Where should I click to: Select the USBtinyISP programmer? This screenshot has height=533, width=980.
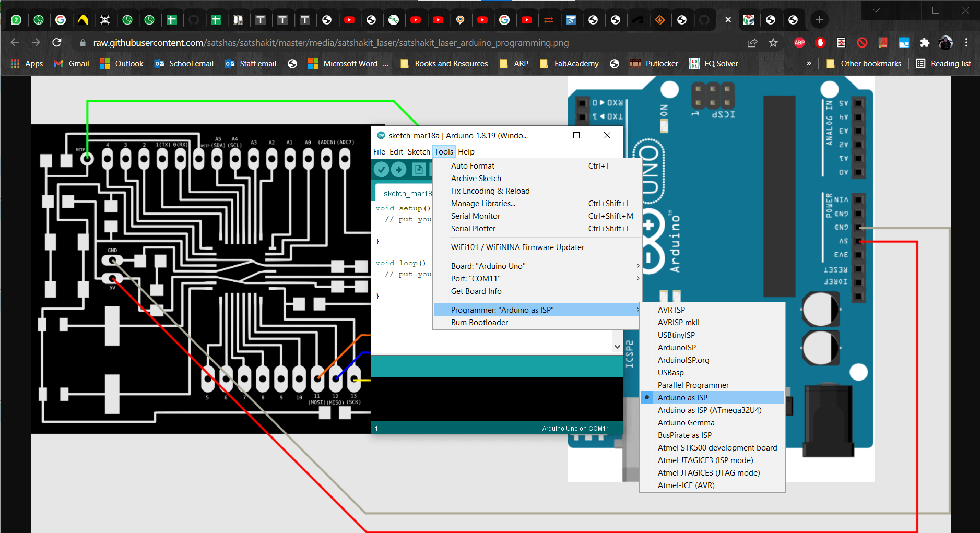pos(712,335)
